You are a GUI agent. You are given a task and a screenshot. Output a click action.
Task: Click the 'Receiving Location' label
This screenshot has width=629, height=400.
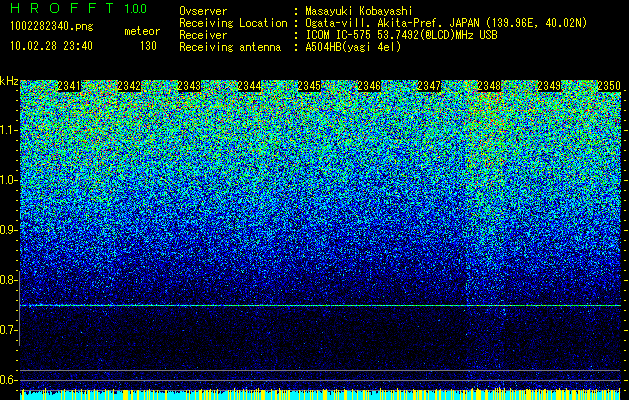pos(233,23)
